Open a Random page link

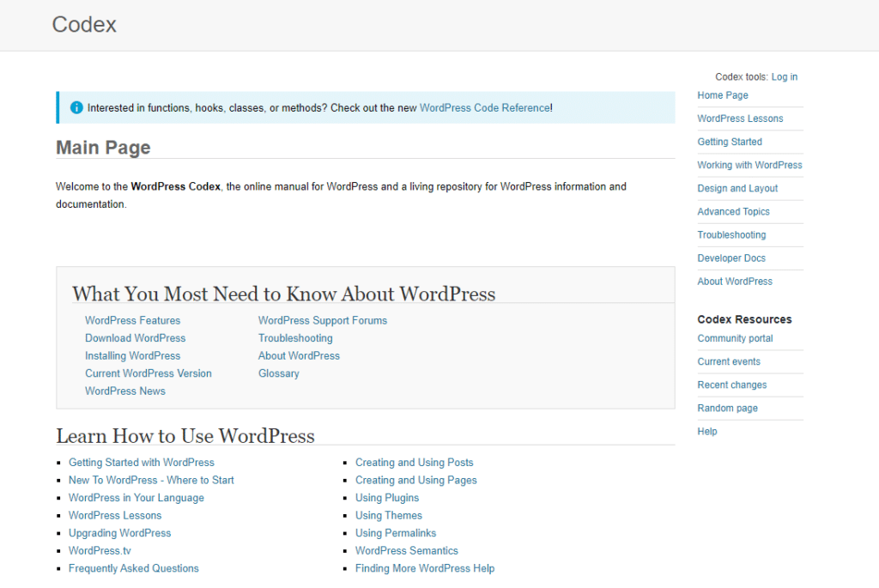coord(727,408)
